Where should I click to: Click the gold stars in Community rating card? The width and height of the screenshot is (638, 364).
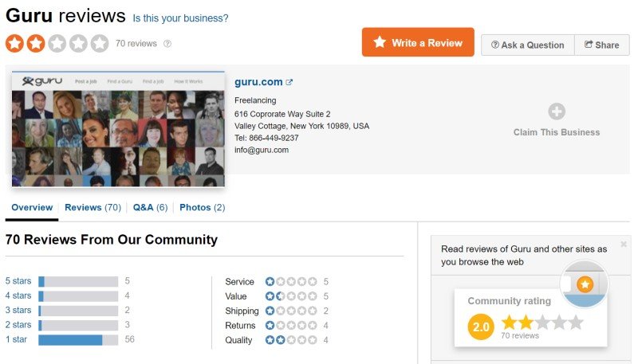click(x=542, y=323)
